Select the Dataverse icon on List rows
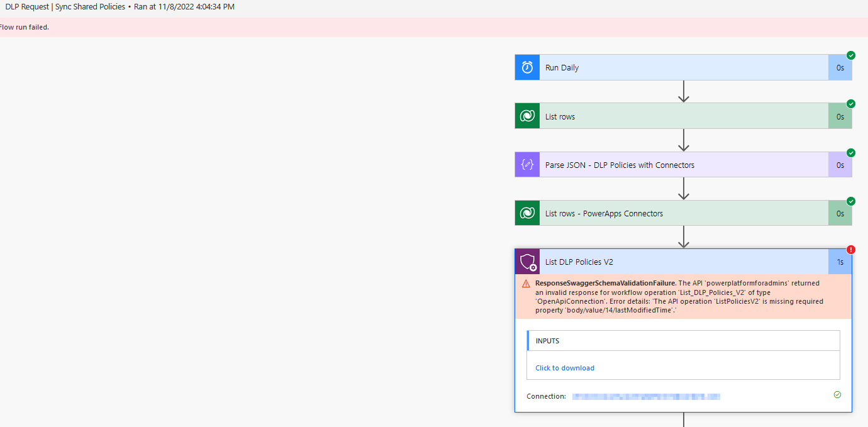This screenshot has height=427, width=868. [527, 116]
